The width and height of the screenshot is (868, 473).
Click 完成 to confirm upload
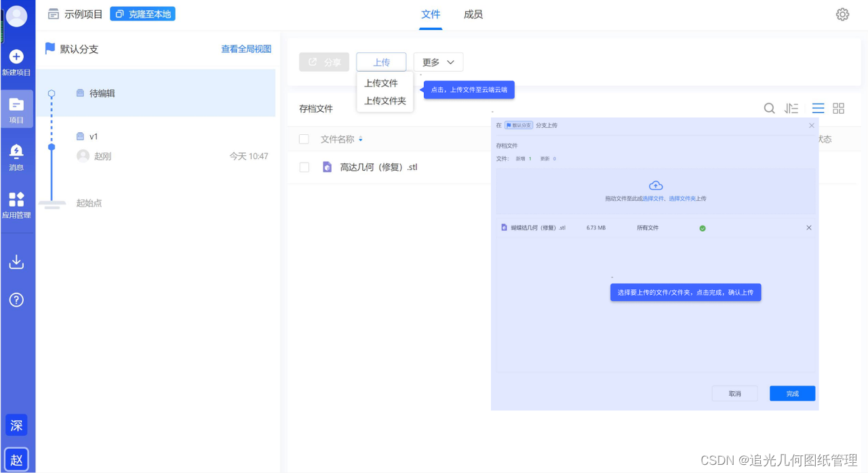[x=792, y=394]
